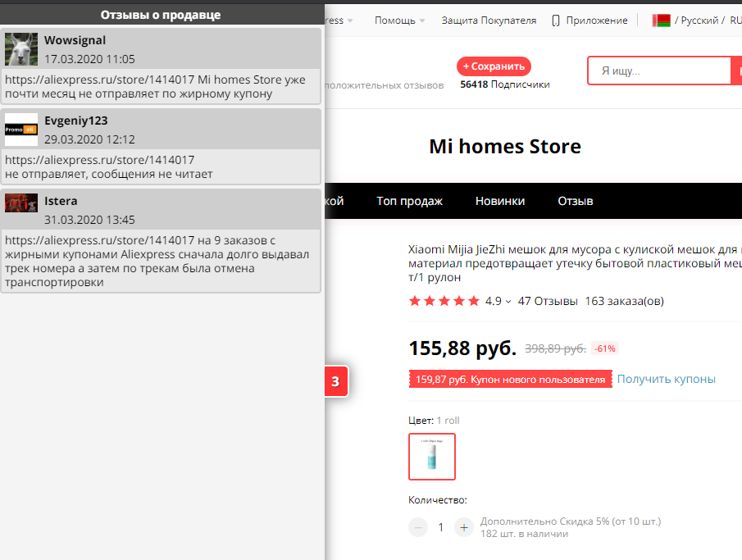
Task: Click the -61% discount badge
Action: point(605,349)
